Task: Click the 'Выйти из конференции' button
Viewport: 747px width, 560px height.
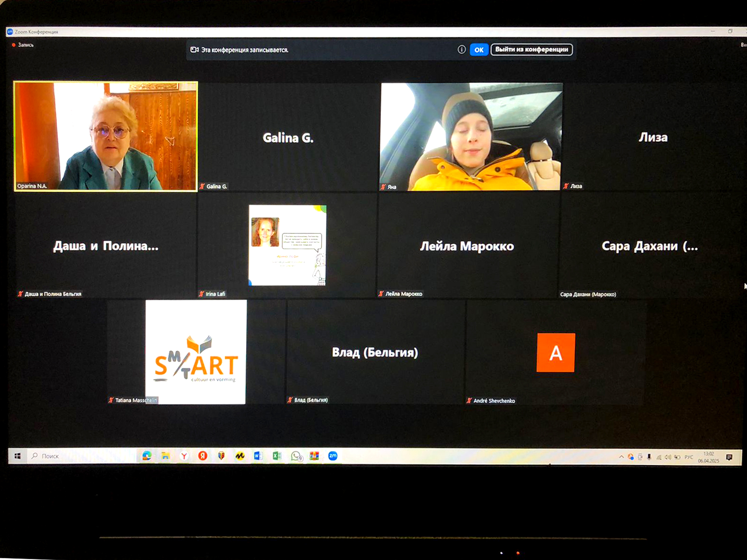Action: click(x=531, y=49)
